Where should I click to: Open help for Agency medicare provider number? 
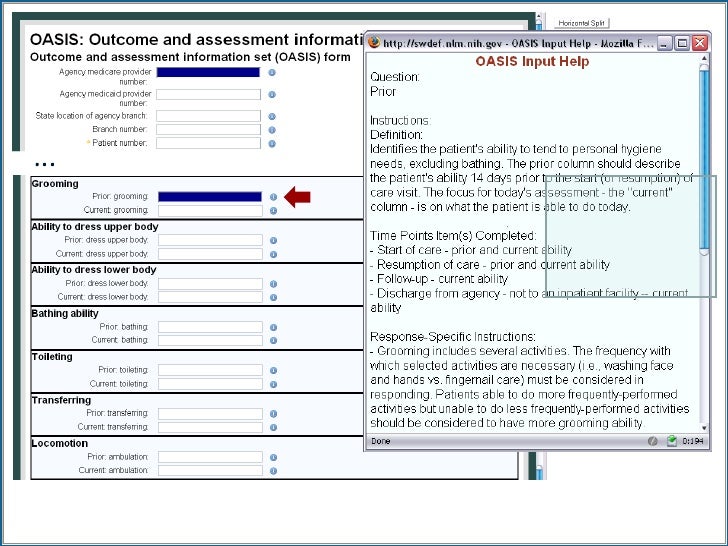tap(272, 72)
